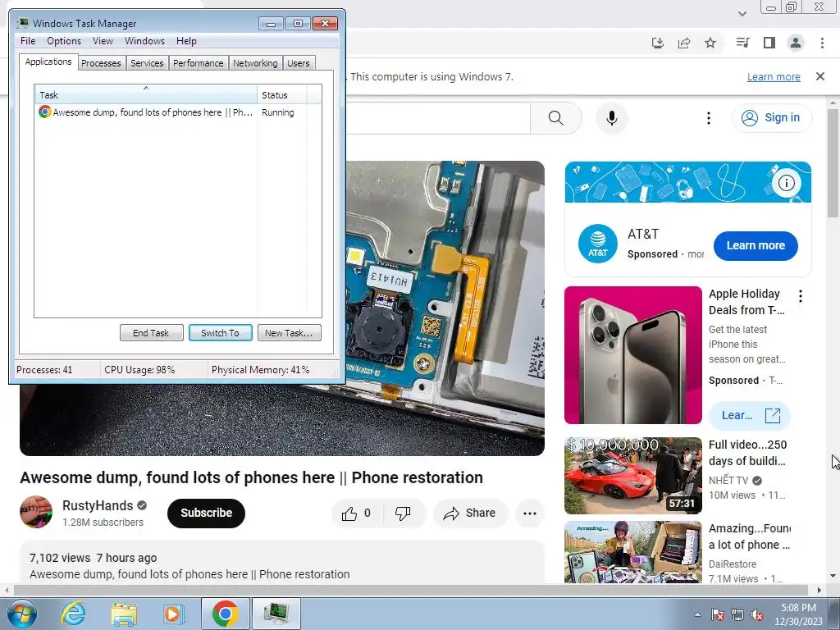This screenshot has height=630, width=840.
Task: Sort the list by Task column header
Action: click(x=146, y=95)
